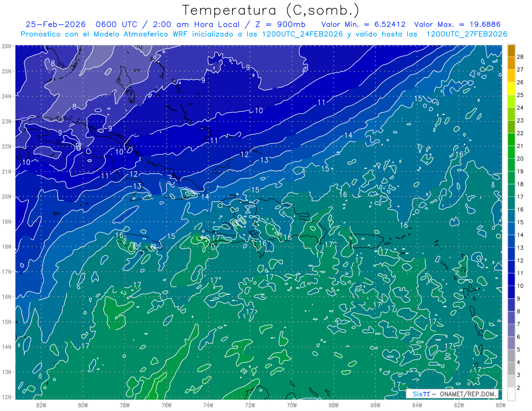The width and height of the screenshot is (532, 411).
Task: Click the colorbar legend label '20'
Action: (520, 159)
